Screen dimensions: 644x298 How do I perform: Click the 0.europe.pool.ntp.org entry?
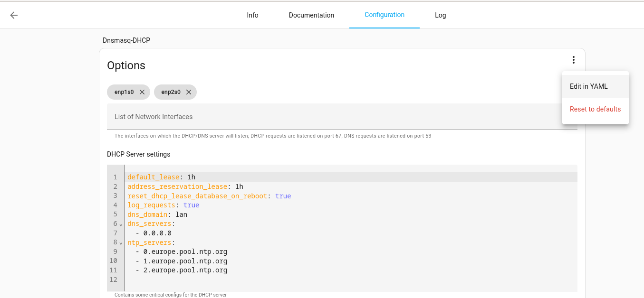point(185,251)
